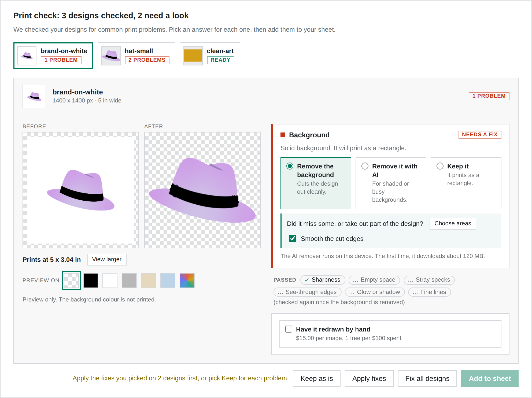
Task: Click the BEFORE preview image
Action: pyautogui.click(x=81, y=190)
